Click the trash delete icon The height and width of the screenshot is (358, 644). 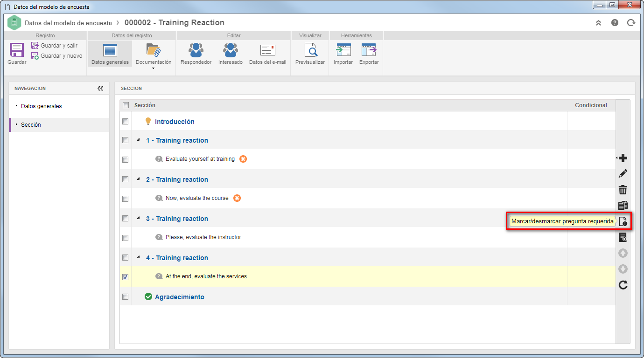click(623, 190)
